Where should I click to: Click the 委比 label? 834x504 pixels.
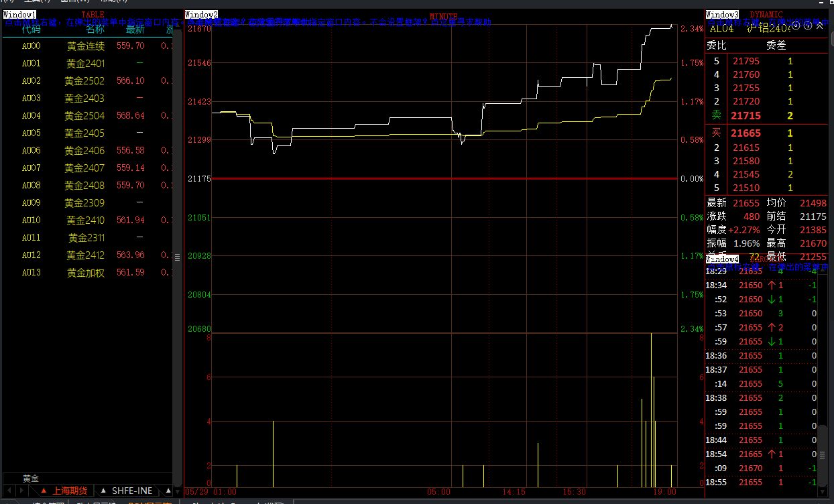pyautogui.click(x=717, y=45)
